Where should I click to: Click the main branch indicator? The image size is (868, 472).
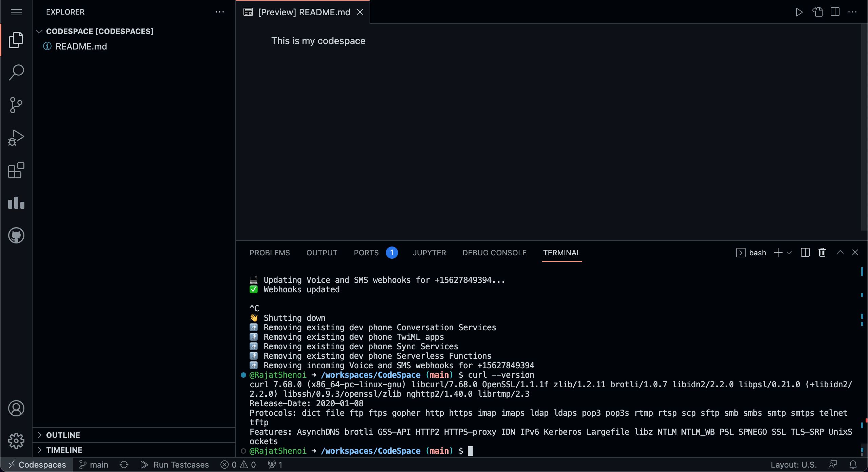pyautogui.click(x=94, y=465)
